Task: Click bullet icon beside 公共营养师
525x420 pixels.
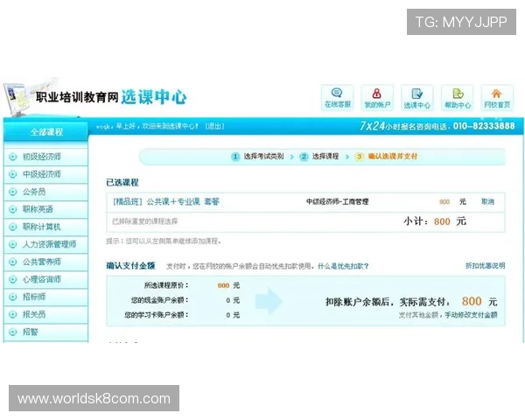Action: (x=13, y=262)
